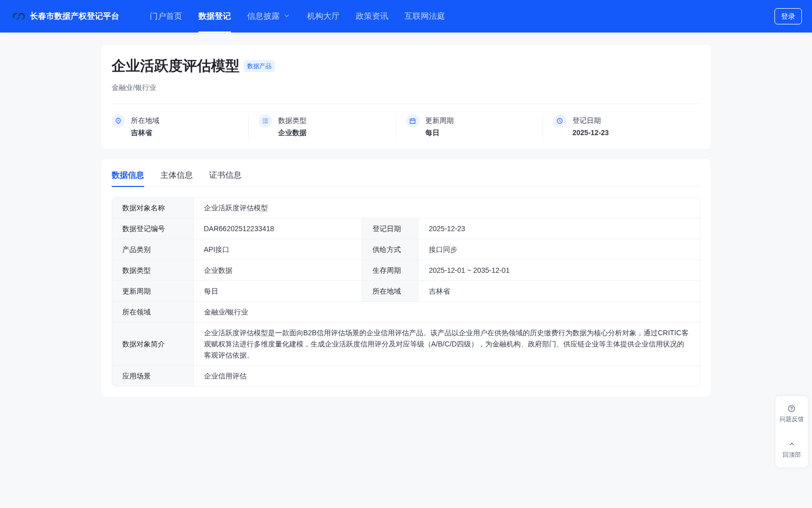The width and height of the screenshot is (812, 508).
Task: Click the up-arrow 回顶部 icon
Action: [x=792, y=444]
